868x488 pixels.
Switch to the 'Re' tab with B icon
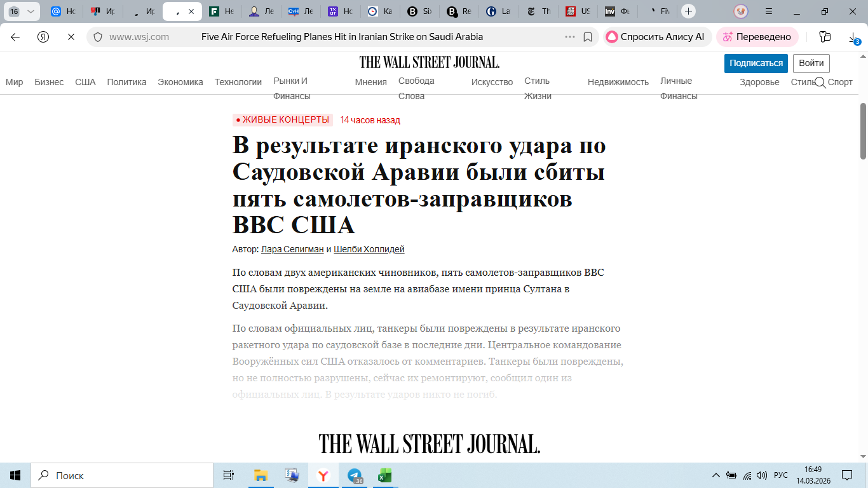tap(459, 11)
